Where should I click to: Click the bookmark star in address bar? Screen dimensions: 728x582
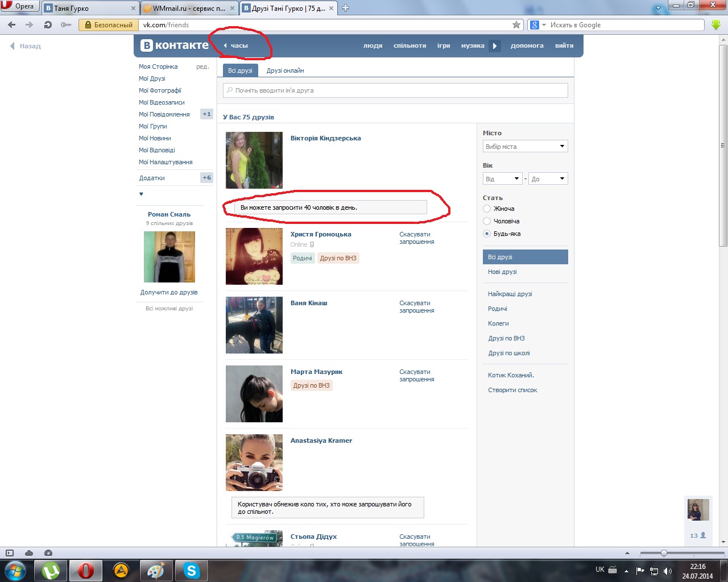click(516, 25)
